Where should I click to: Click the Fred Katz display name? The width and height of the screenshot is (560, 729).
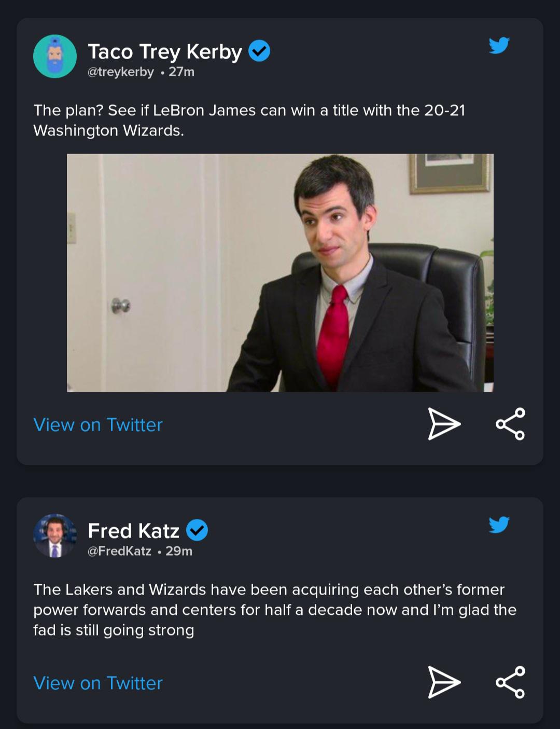click(x=133, y=531)
